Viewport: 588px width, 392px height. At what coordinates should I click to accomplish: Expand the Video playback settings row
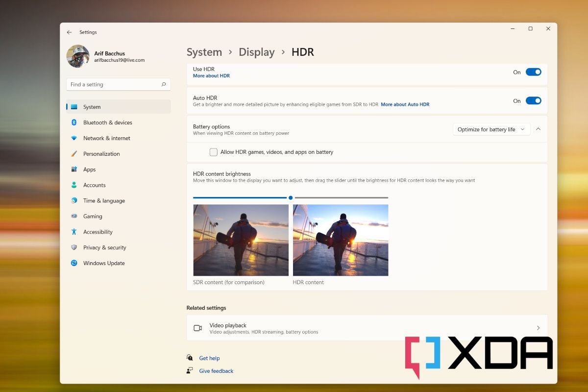(x=538, y=327)
